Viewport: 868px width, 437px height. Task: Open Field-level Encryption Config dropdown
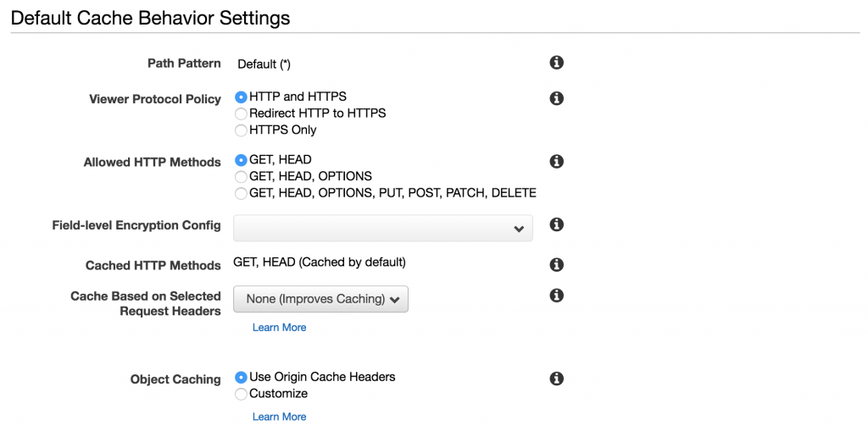click(x=383, y=228)
